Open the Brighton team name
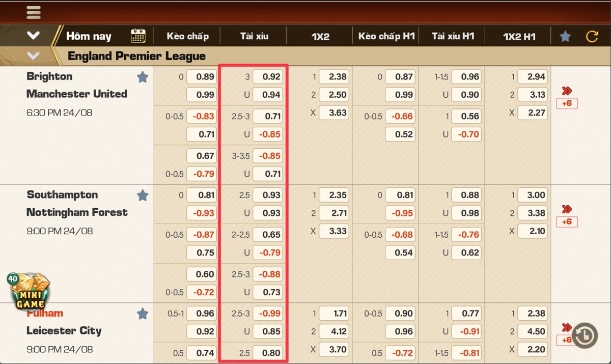Screen dimensions: 611x364 (49, 76)
